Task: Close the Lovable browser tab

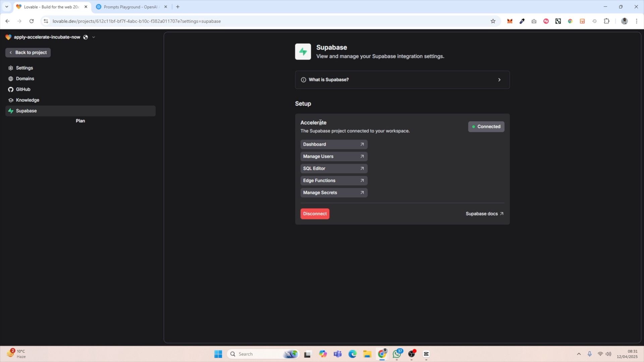Action: pyautogui.click(x=86, y=7)
